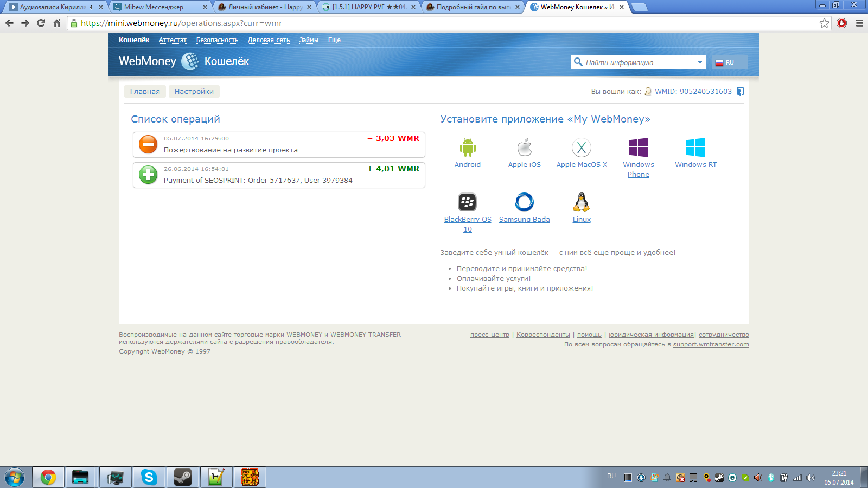
Task: Open the юридическая информация footer link
Action: [x=651, y=335]
